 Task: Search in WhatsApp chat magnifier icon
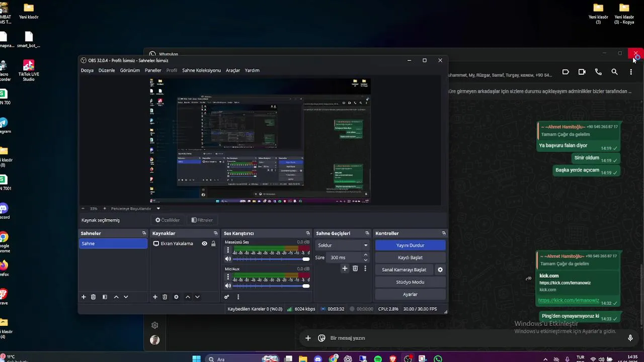pyautogui.click(x=614, y=72)
